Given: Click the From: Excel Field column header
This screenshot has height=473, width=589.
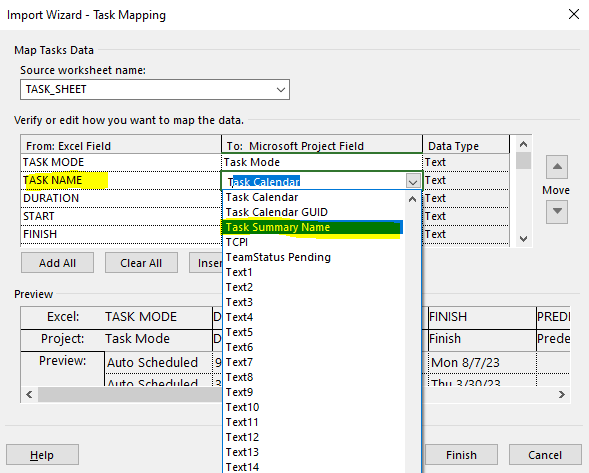Looking at the screenshot, I should click(121, 145).
